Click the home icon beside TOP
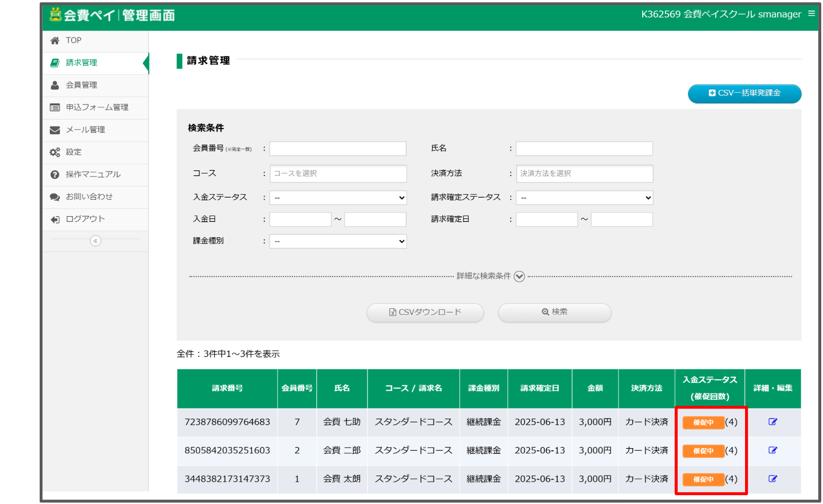823x504 pixels. point(55,40)
